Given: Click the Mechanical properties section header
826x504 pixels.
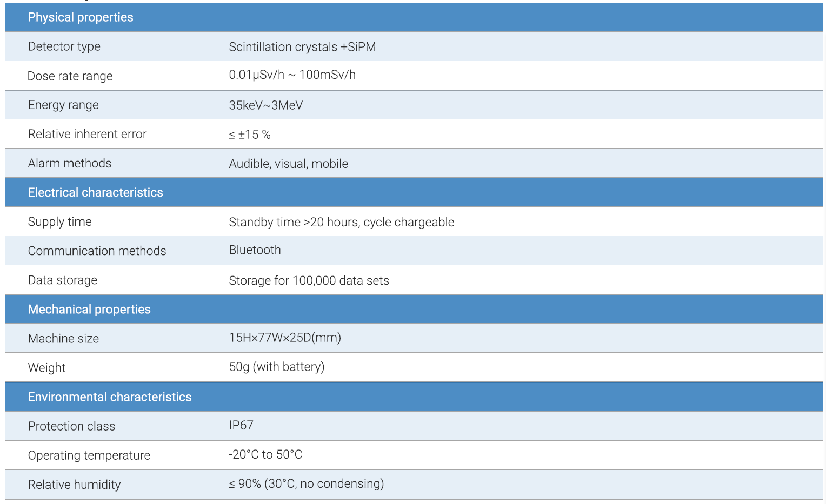Looking at the screenshot, I should tap(89, 310).
